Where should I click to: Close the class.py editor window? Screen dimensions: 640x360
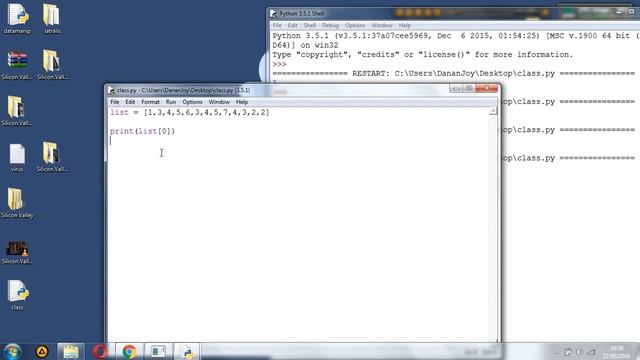(x=487, y=89)
